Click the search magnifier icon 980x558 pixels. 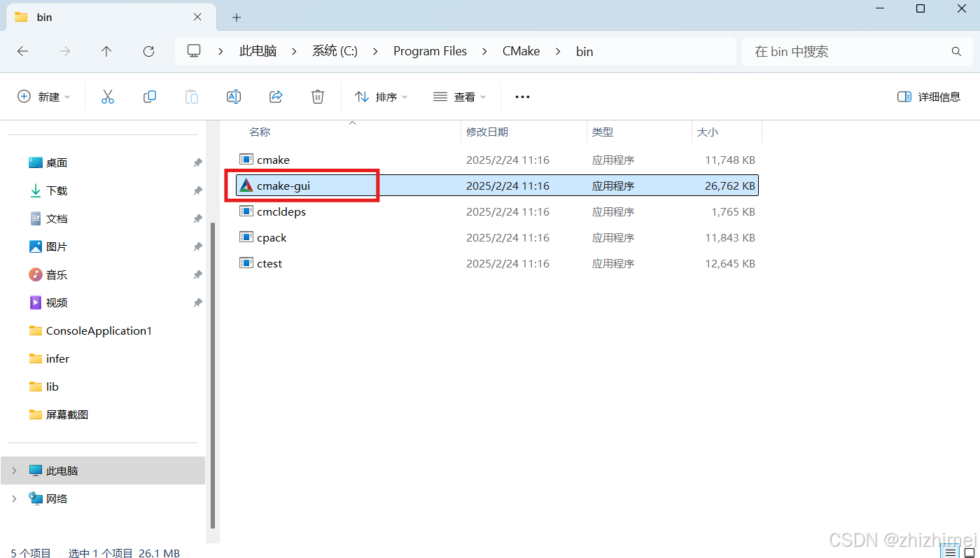[956, 52]
